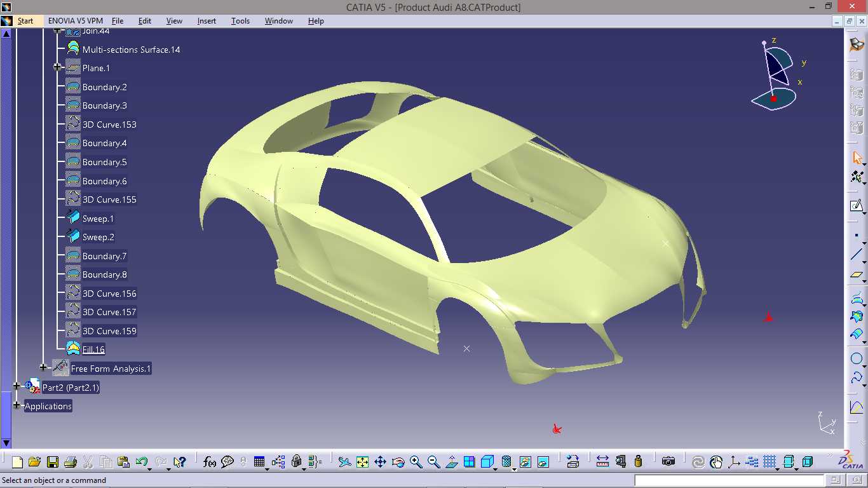Image resolution: width=868 pixels, height=488 pixels.
Task: Select the Rotate view tool
Action: coord(398,462)
